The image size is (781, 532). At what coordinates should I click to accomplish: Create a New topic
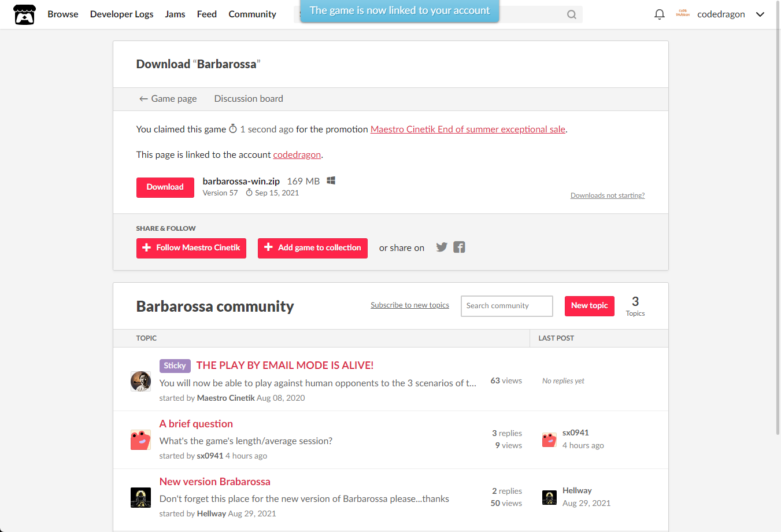tap(590, 306)
